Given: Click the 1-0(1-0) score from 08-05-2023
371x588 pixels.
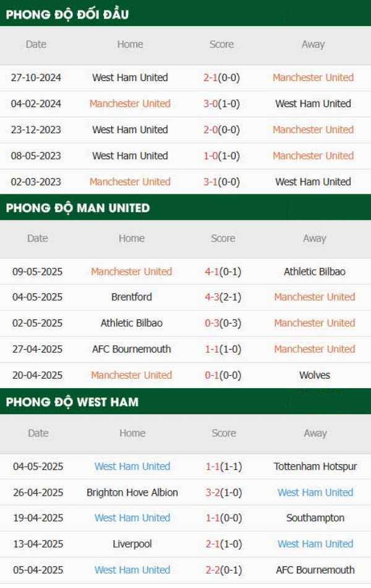Looking at the screenshot, I should click(221, 155).
